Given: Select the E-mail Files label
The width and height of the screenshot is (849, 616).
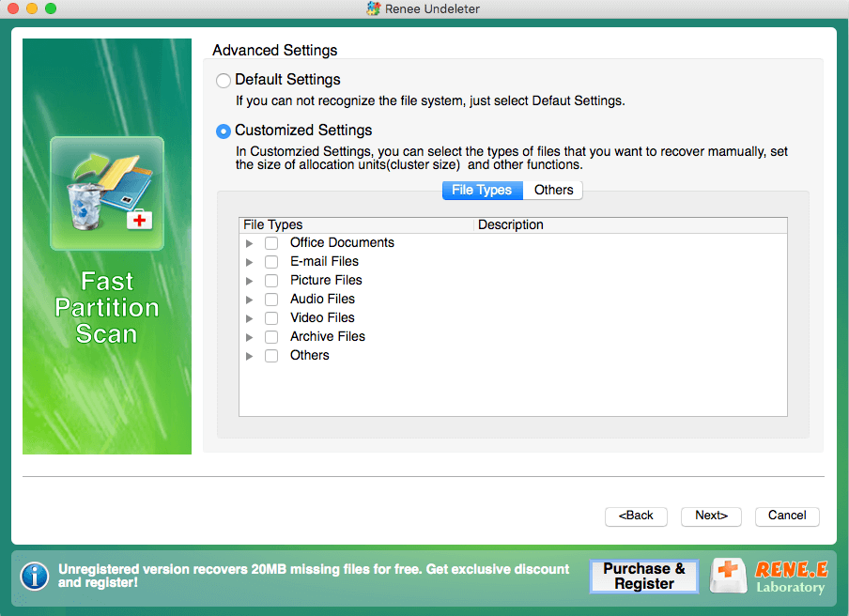Looking at the screenshot, I should (324, 261).
